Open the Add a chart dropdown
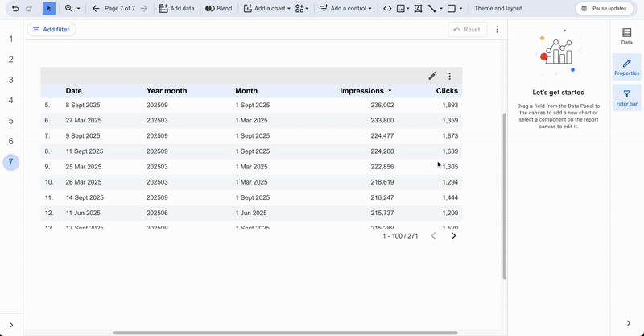This screenshot has width=644, height=336. point(266,8)
